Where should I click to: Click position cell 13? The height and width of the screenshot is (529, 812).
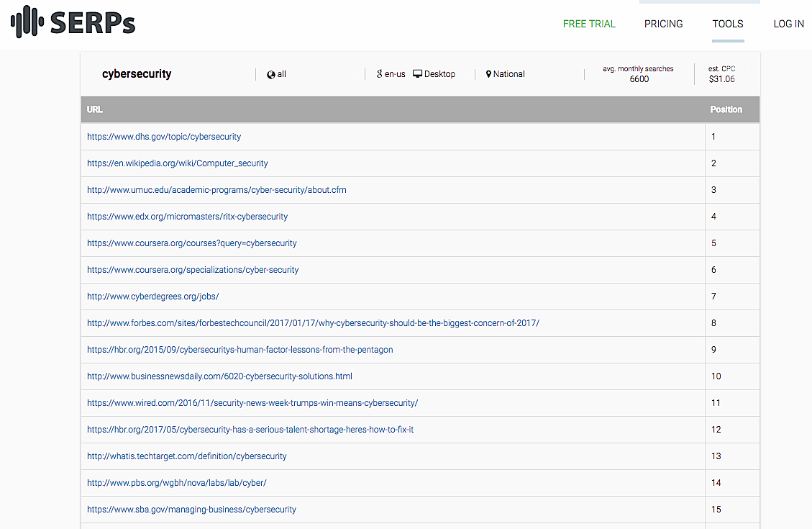pyautogui.click(x=732, y=456)
